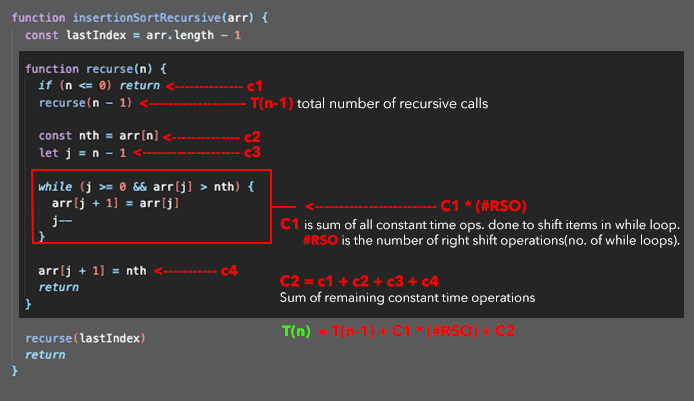Viewport: 694px width, 401px height.
Task: Click 'Sum of remaining constant time operations' text
Action: point(407,297)
